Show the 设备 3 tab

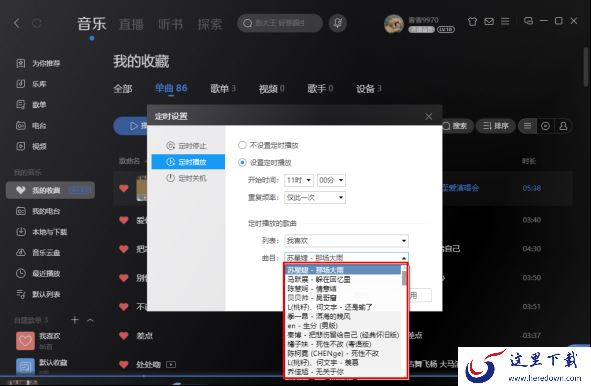pyautogui.click(x=369, y=89)
